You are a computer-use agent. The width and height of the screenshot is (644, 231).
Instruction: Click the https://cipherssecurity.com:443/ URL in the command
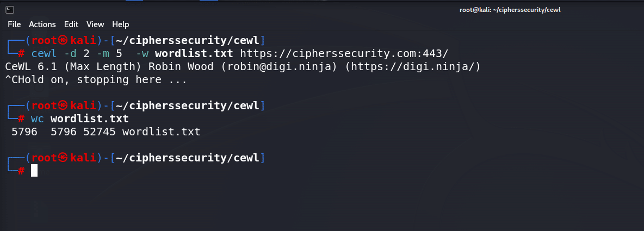coord(344,53)
